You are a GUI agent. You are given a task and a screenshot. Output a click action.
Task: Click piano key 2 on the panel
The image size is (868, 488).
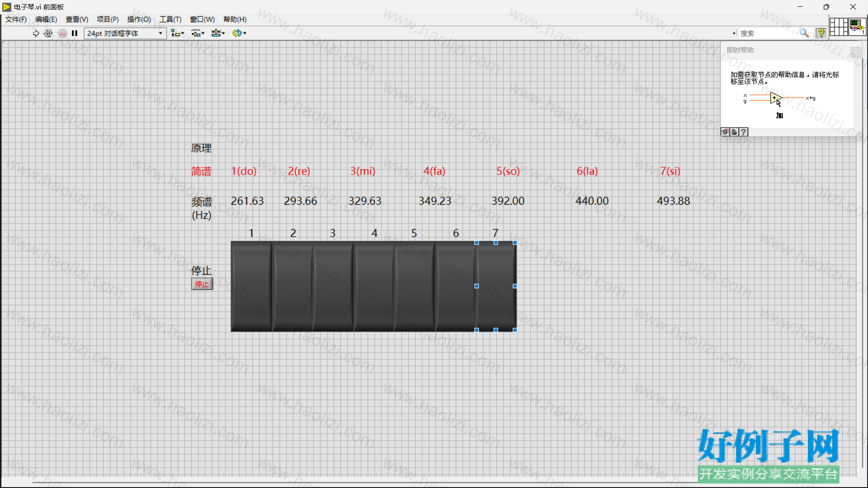coord(292,286)
